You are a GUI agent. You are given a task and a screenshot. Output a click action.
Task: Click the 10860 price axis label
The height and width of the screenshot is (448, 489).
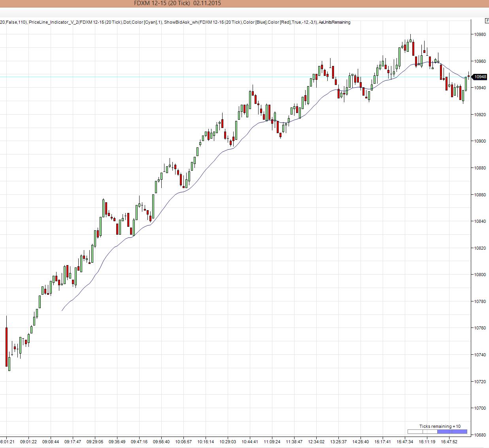(x=480, y=195)
